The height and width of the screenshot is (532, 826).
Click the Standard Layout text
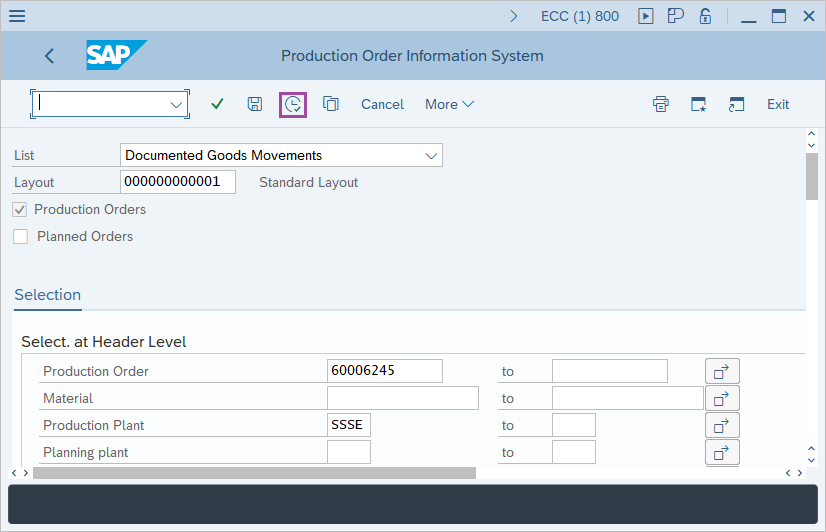pos(308,182)
